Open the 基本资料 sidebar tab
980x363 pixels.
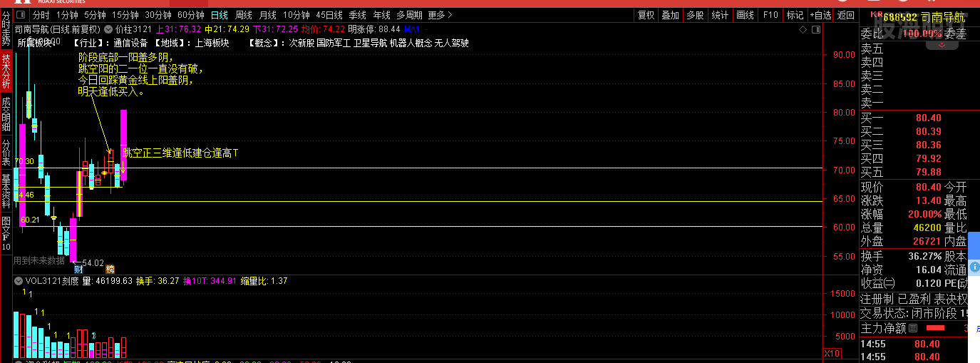click(6, 190)
